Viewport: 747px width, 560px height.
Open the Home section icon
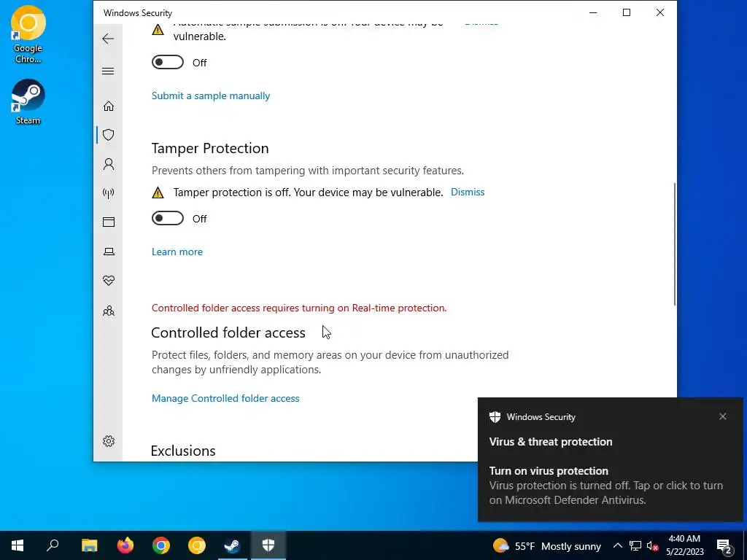click(109, 106)
